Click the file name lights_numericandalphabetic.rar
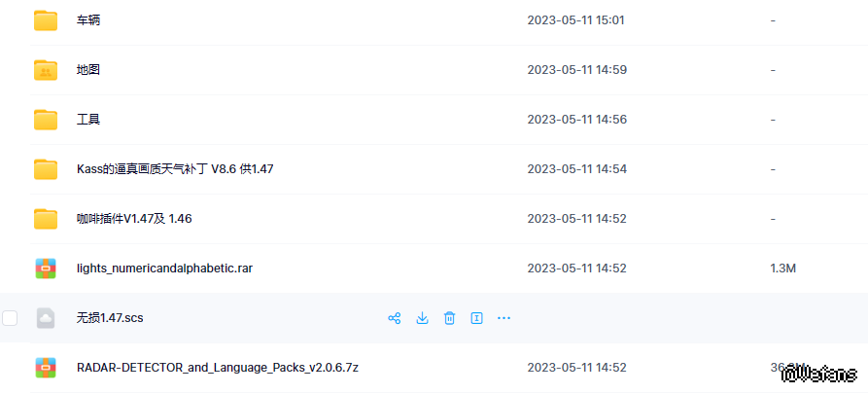The image size is (868, 394). [x=164, y=269]
